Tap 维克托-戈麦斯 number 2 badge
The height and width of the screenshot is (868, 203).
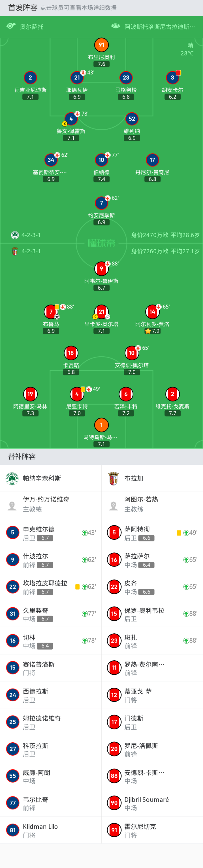click(172, 394)
